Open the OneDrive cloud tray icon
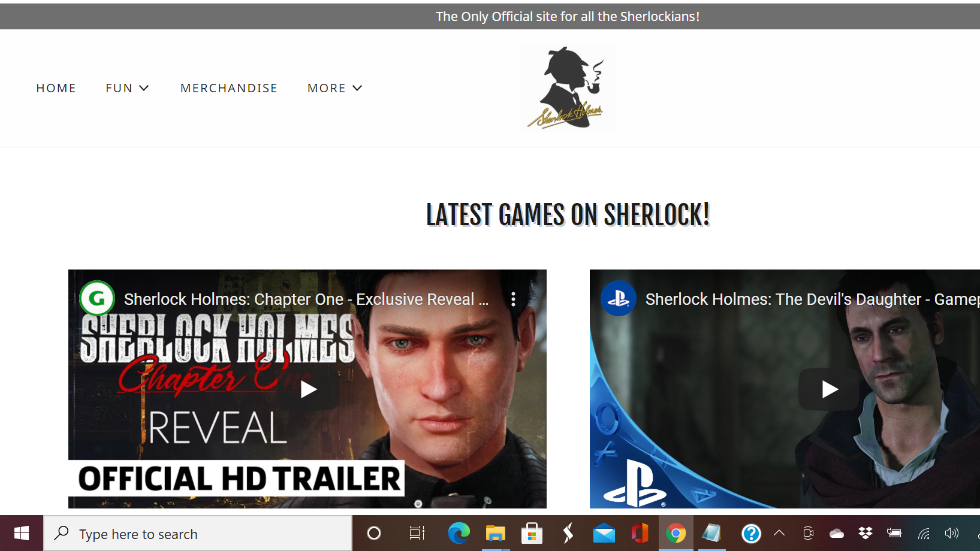Image resolution: width=980 pixels, height=551 pixels. pos(837,533)
